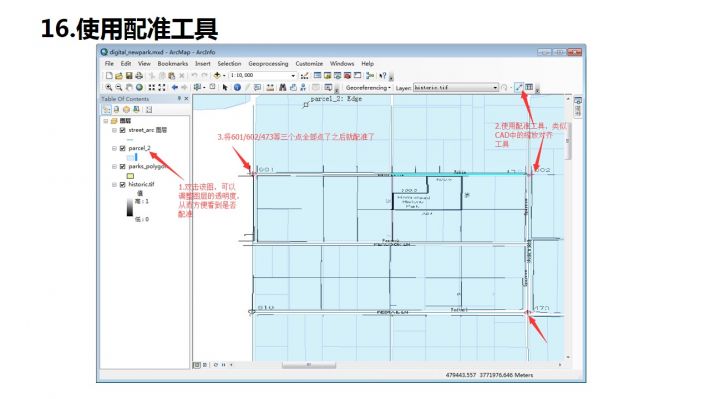Save the map document
Viewport: 710px width, 399px height.
129,76
